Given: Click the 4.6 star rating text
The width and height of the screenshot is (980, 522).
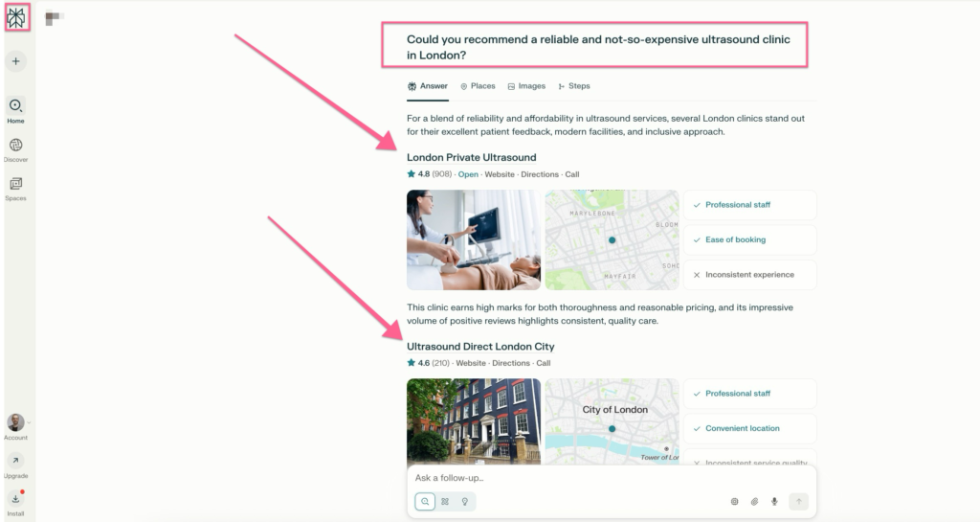Looking at the screenshot, I should (x=424, y=363).
